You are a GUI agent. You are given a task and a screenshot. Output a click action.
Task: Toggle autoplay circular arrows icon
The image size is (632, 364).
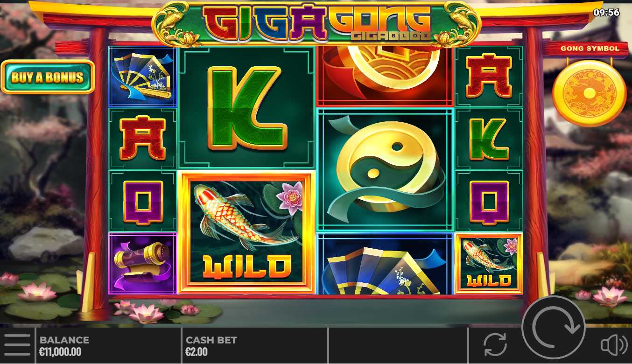point(495,345)
